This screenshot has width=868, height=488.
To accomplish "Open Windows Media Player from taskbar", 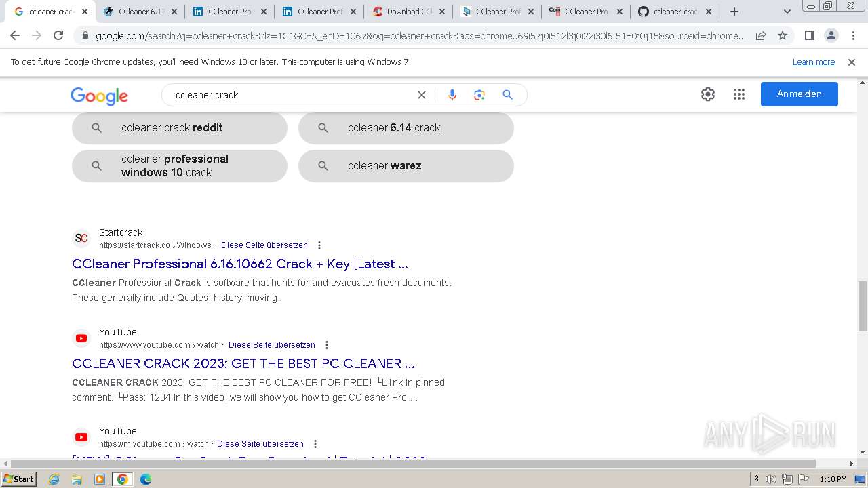I will point(100,479).
